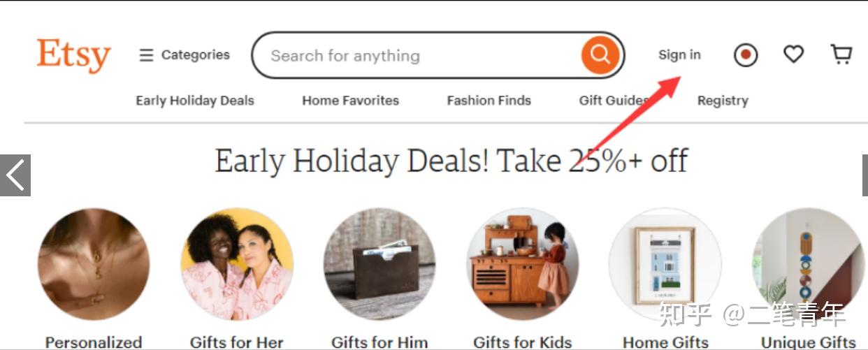Screen dimensions: 868x350
Task: Open Gifts for Kids toy kitchen image
Action: point(523,264)
